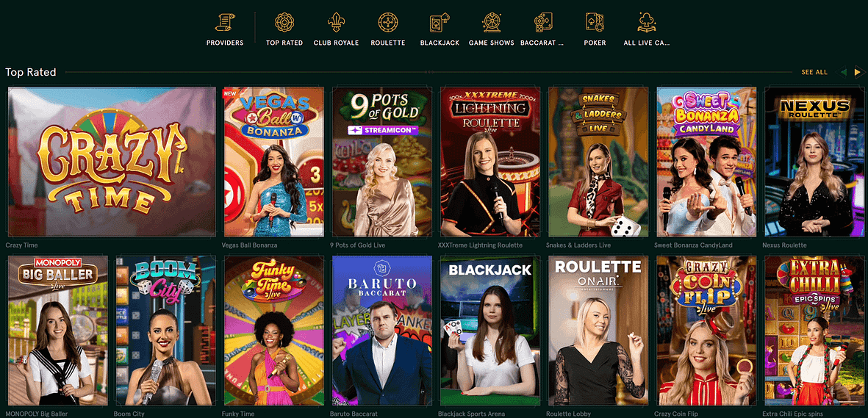Viewport: 868px width, 418px height.
Task: Open the All Live Casino icon
Action: (647, 23)
